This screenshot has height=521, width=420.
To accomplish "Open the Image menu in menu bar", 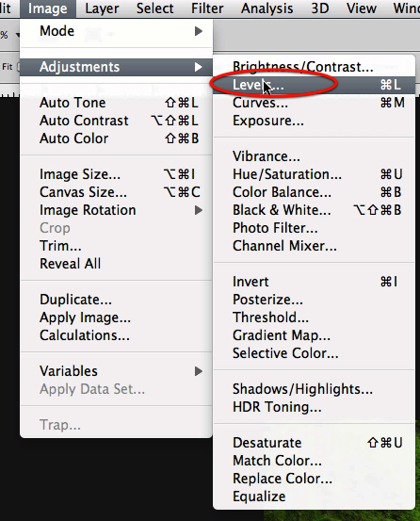I will coord(47,8).
